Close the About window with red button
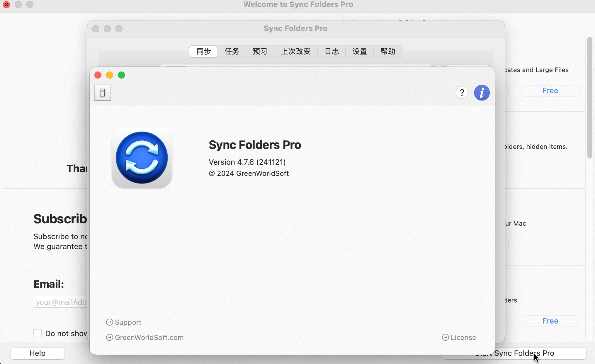The image size is (595, 364). click(x=98, y=75)
